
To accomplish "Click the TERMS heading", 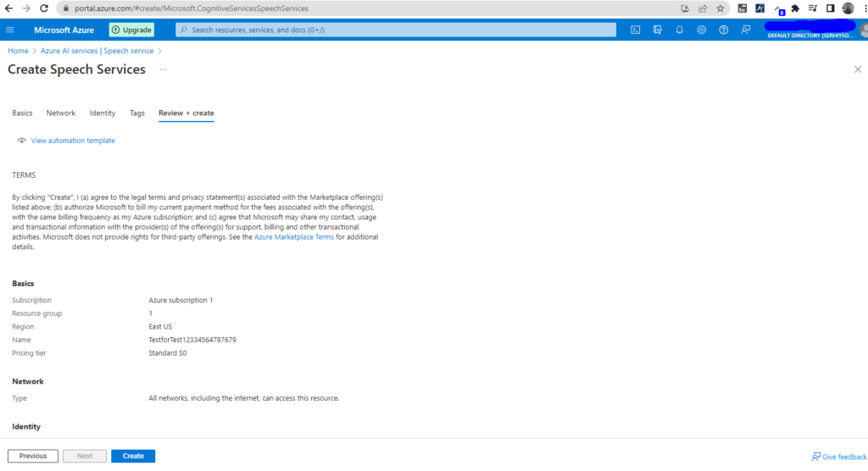I will [x=24, y=175].
